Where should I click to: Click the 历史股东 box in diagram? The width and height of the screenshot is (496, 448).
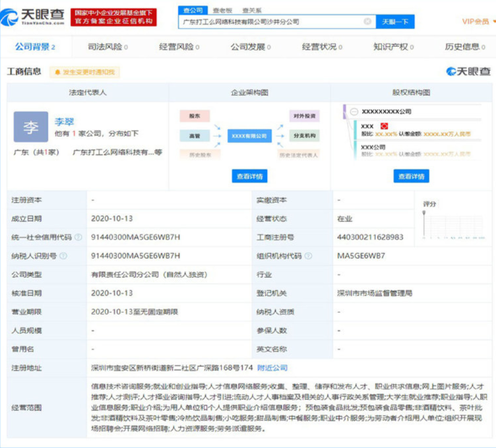200,154
